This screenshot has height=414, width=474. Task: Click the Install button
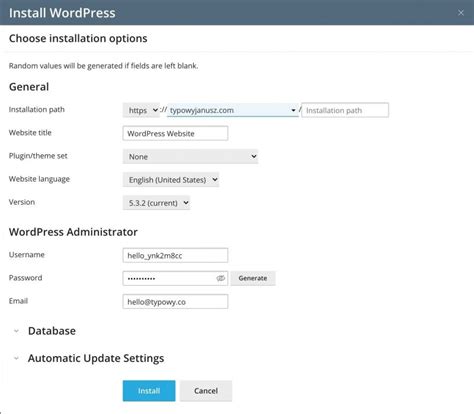(x=149, y=391)
